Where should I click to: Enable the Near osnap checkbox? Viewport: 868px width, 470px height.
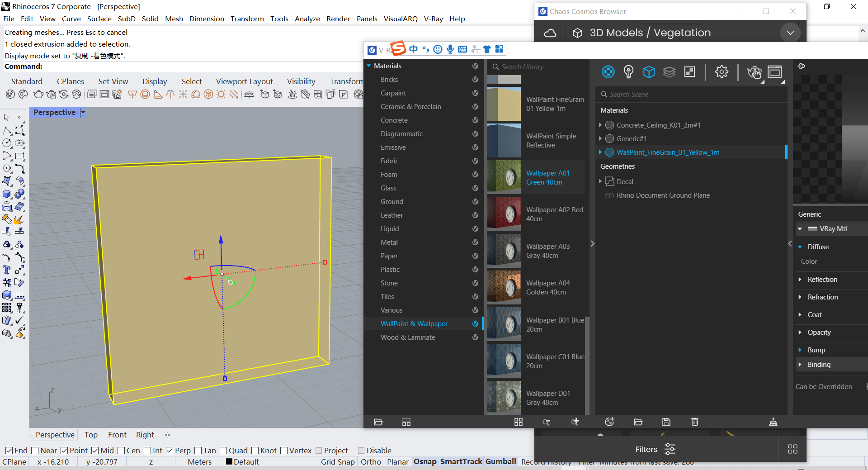click(35, 451)
